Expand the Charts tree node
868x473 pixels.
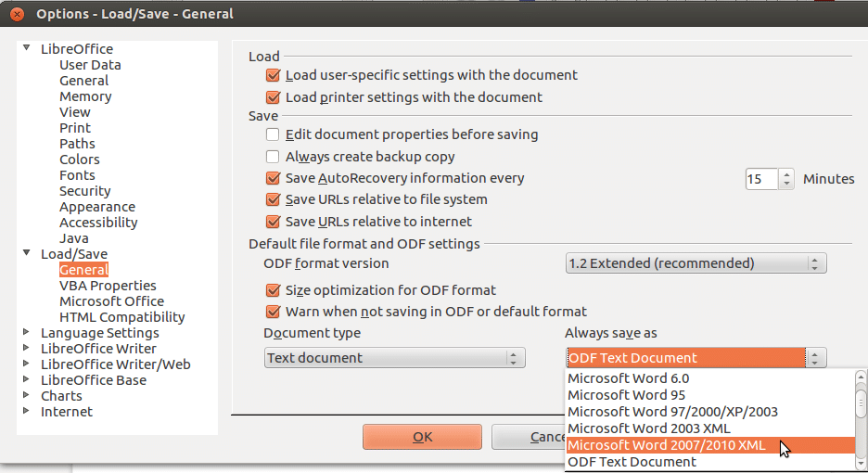tap(26, 395)
